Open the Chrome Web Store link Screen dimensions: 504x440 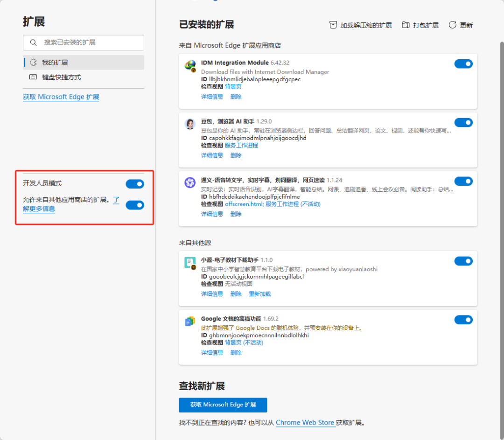click(x=305, y=423)
